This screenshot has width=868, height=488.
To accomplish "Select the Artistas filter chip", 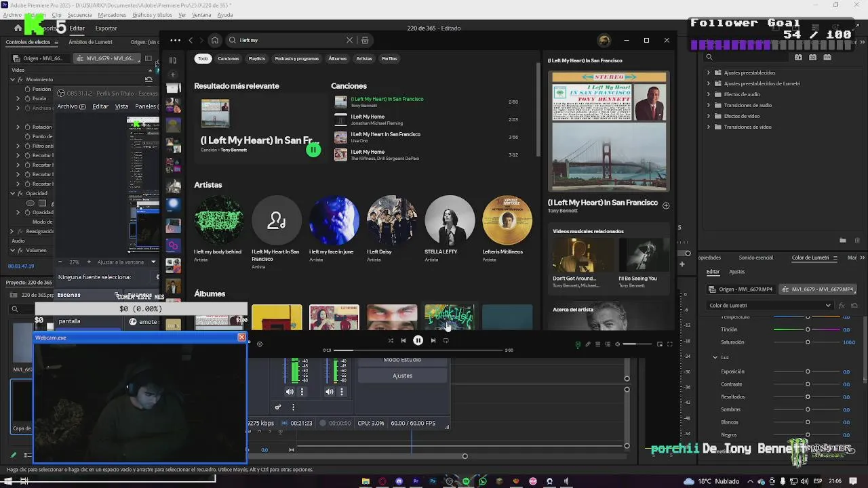I will click(x=364, y=58).
